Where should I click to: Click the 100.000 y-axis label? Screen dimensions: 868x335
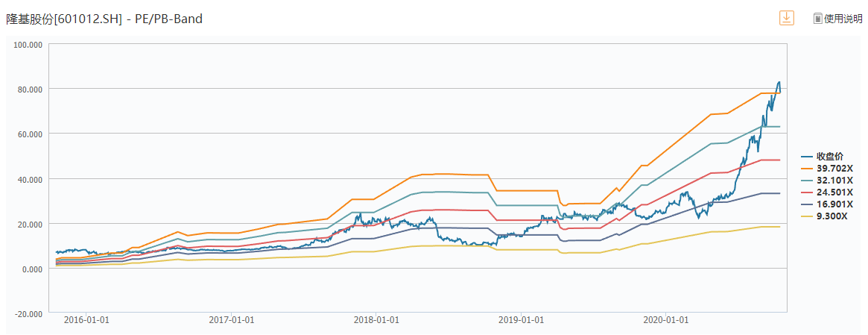28,44
